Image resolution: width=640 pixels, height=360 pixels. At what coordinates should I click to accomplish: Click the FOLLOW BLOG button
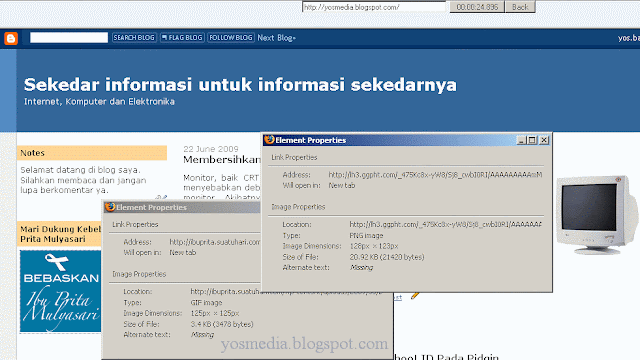(x=231, y=38)
